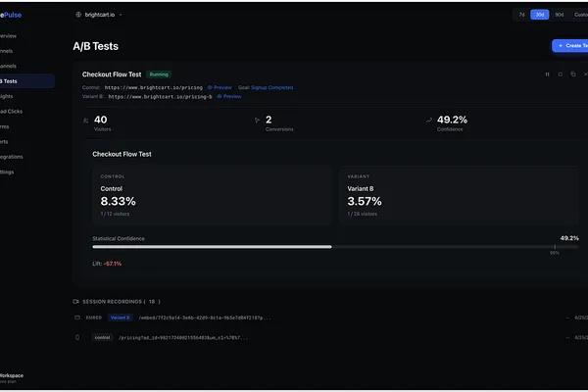Click the brightcart.io site name
The width and height of the screenshot is (588, 392).
(x=100, y=15)
